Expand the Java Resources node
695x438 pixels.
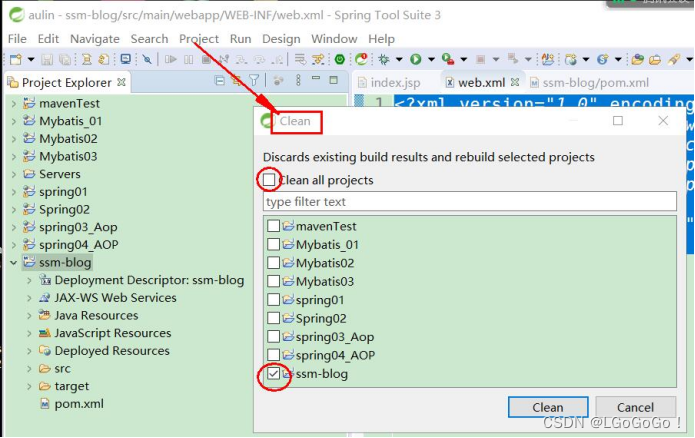[29, 316]
